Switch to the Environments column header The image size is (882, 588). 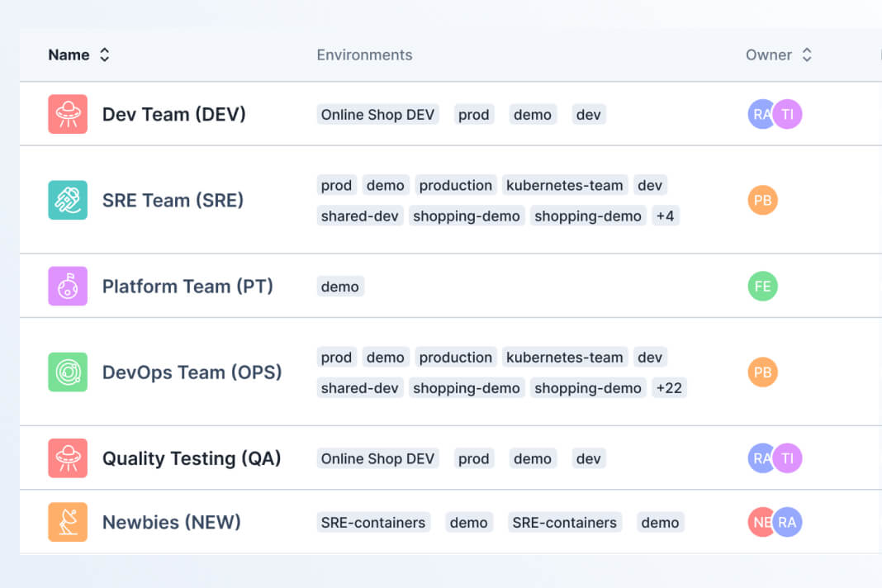(x=364, y=55)
